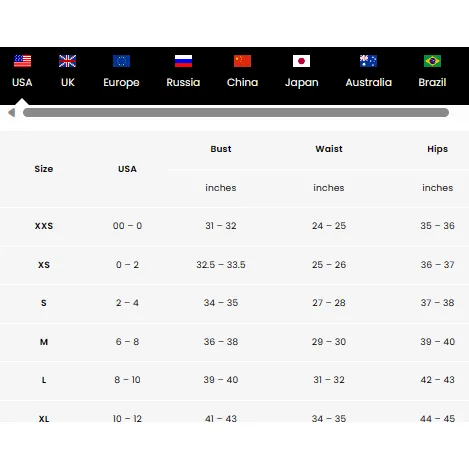Switch to the Russia tab label

[183, 82]
